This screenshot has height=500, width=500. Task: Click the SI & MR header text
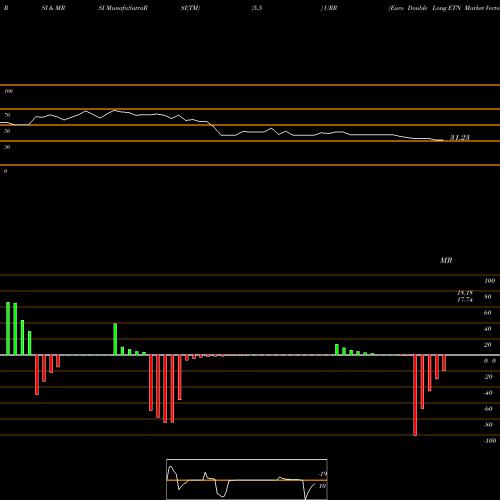(x=53, y=8)
